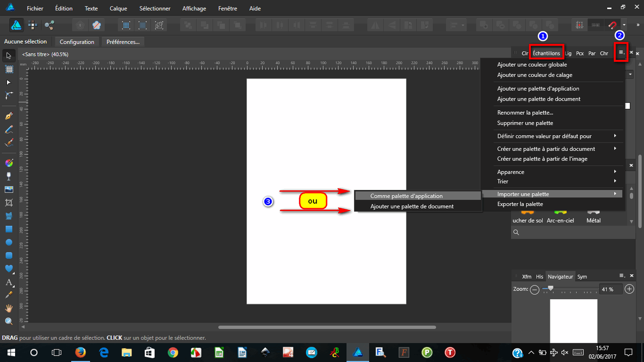Switch to the Échantillons tab
Screen dimensions: 644x362
546,53
